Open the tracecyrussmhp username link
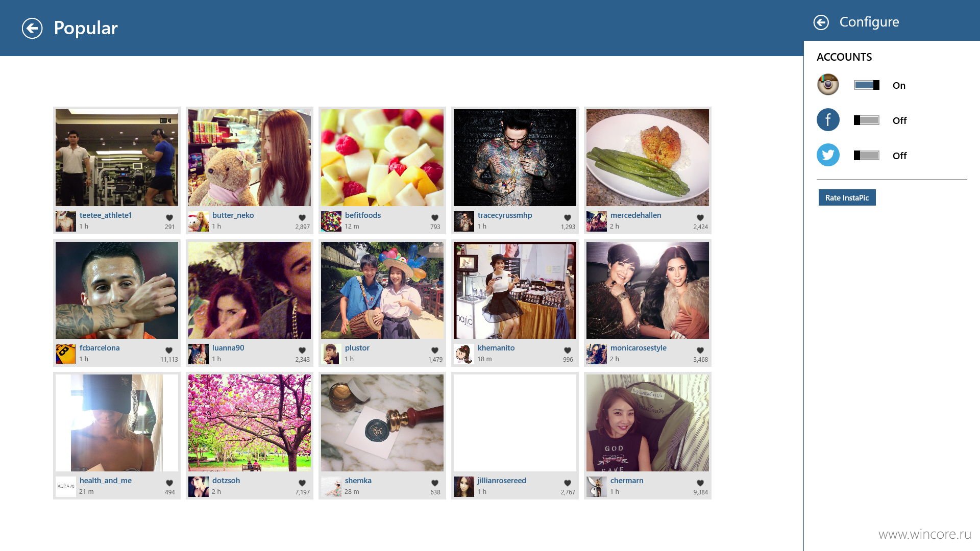Screen dimensions: 980x551 pyautogui.click(x=505, y=215)
